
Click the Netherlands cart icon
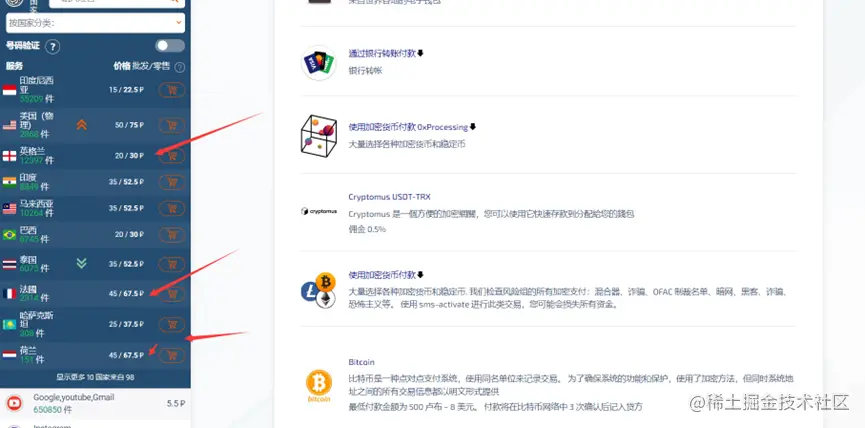tap(172, 355)
